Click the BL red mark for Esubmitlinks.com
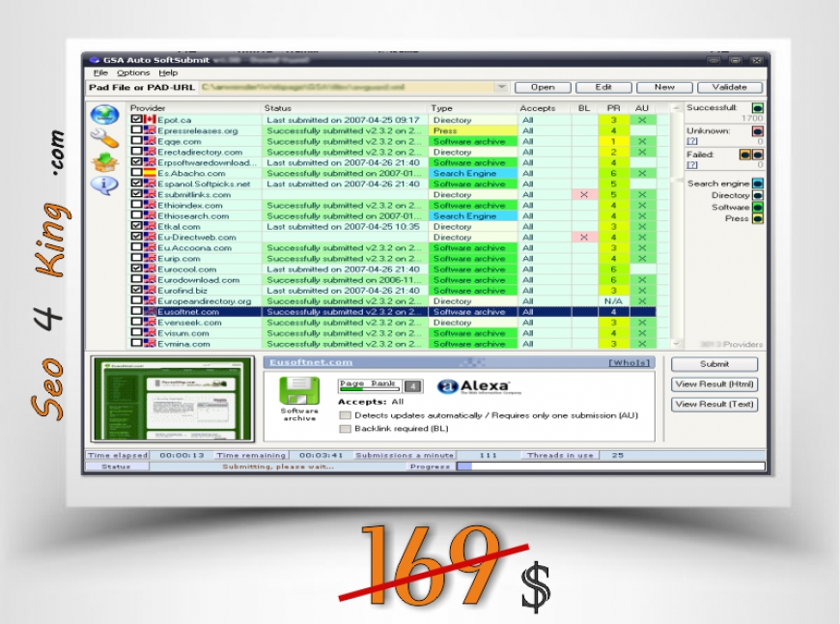 584,194
